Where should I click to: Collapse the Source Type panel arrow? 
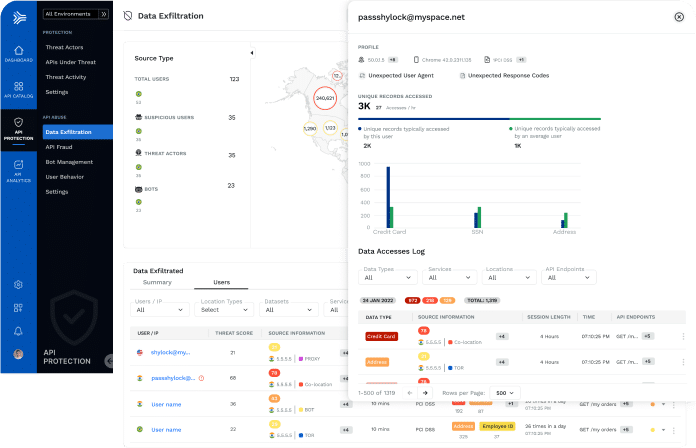(251, 53)
